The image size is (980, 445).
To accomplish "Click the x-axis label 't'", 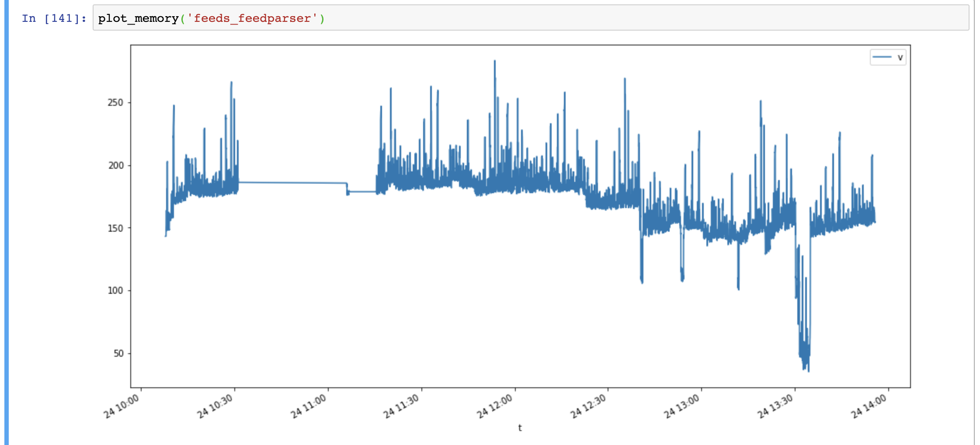I will [x=520, y=428].
